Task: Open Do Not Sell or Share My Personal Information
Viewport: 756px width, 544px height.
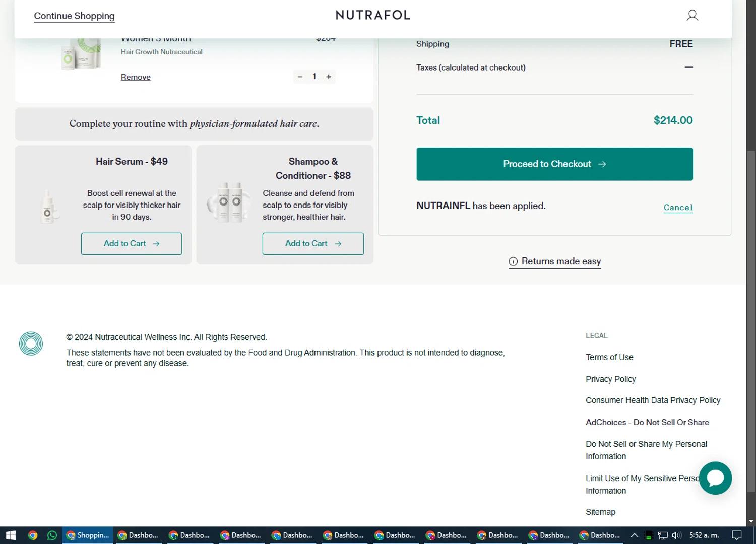Action: click(x=646, y=450)
